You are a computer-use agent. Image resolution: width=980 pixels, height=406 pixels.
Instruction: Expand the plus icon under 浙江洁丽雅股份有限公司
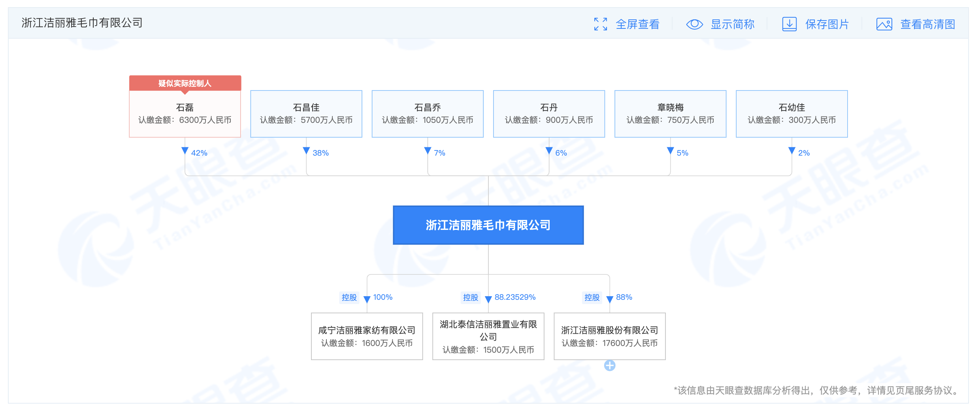tap(609, 366)
